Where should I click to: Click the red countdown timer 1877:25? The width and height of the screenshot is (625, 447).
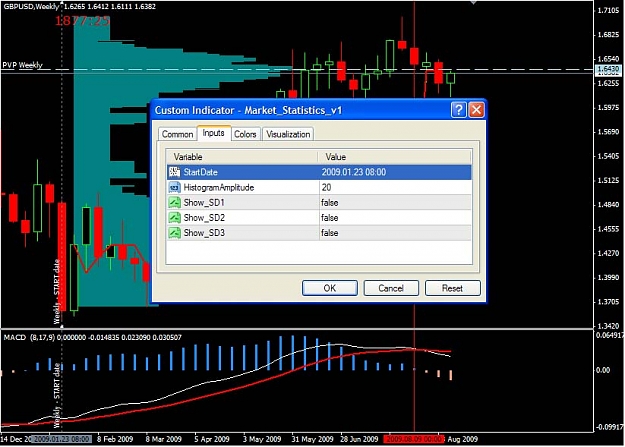(x=82, y=21)
